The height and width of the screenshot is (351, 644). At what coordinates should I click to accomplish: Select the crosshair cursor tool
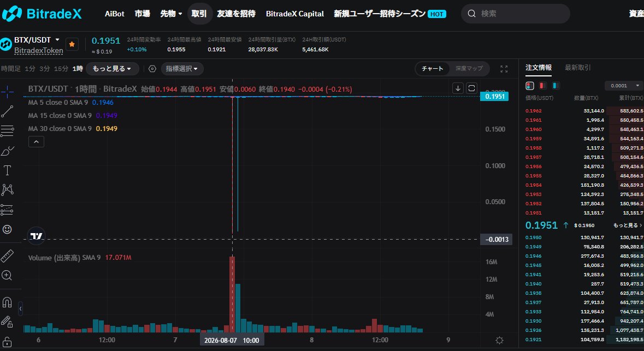click(7, 92)
